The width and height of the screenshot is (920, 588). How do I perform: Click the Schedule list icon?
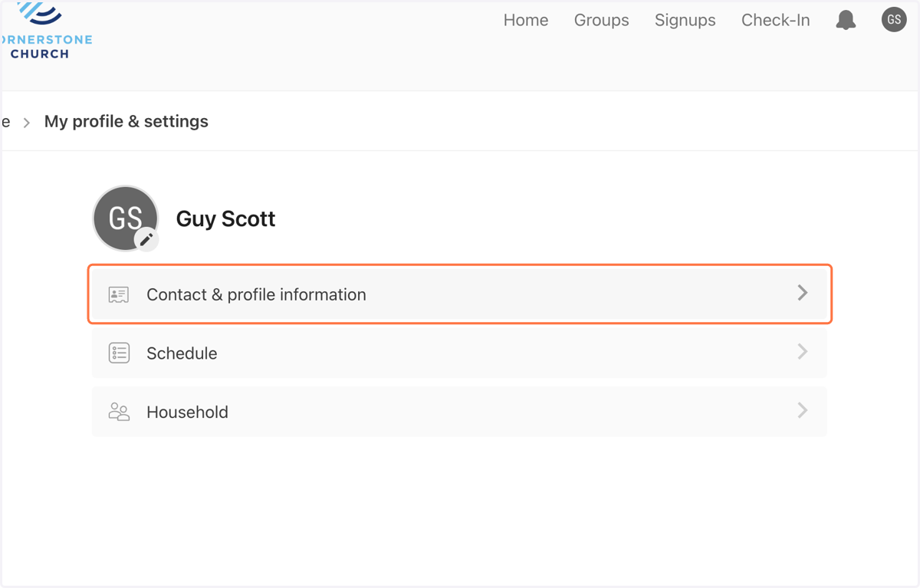pyautogui.click(x=119, y=353)
